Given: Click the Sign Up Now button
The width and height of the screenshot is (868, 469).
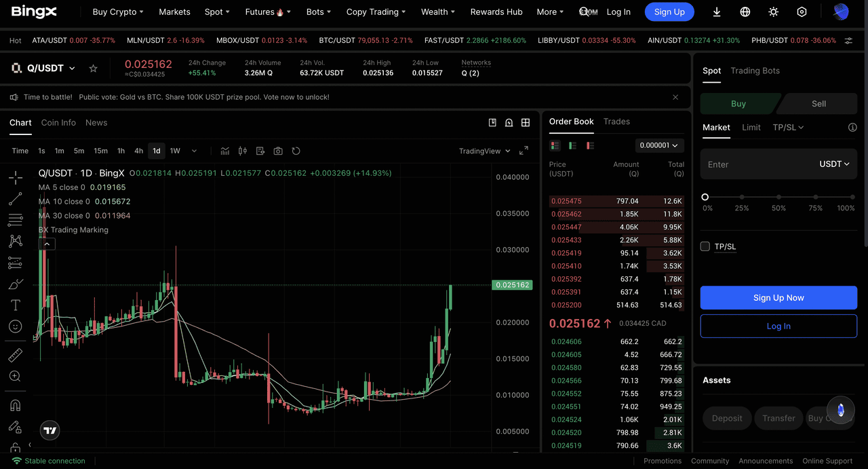Looking at the screenshot, I should coord(778,298).
